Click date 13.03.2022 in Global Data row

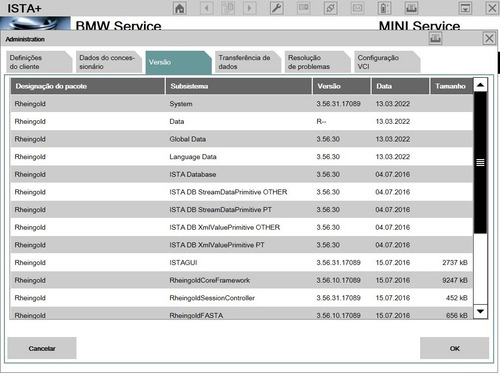(393, 139)
